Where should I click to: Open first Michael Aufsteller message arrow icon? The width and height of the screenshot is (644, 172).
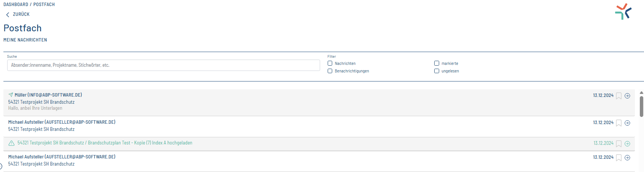[x=627, y=123]
